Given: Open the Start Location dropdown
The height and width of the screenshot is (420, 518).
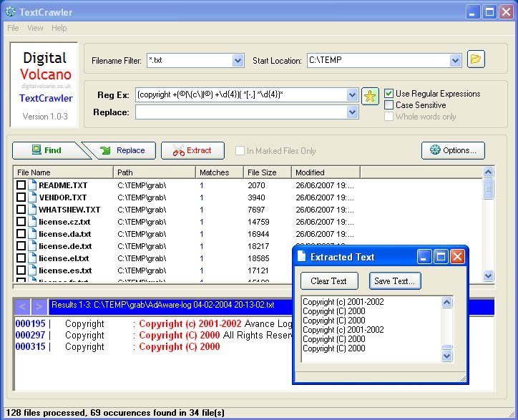Looking at the screenshot, I should click(x=455, y=61).
